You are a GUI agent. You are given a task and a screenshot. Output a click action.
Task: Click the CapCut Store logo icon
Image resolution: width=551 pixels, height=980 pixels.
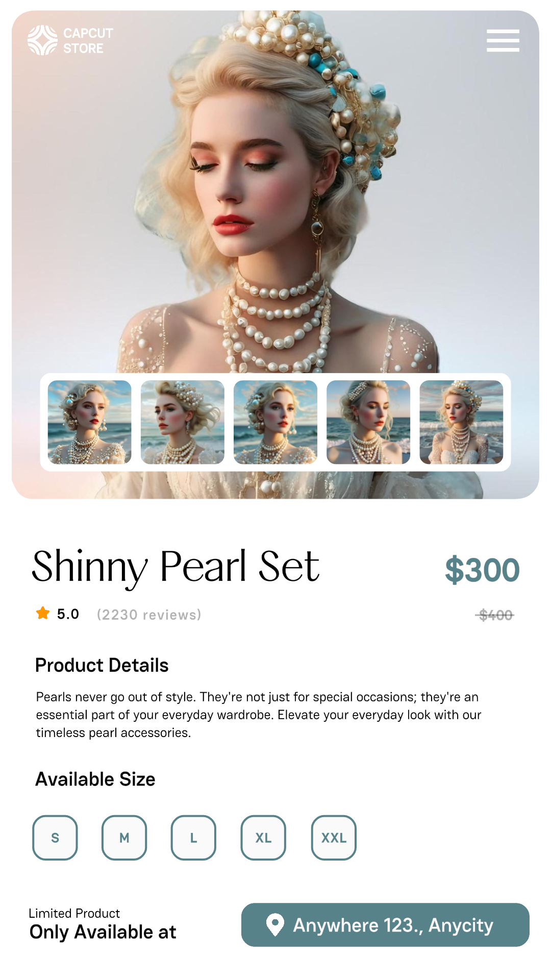tap(42, 40)
